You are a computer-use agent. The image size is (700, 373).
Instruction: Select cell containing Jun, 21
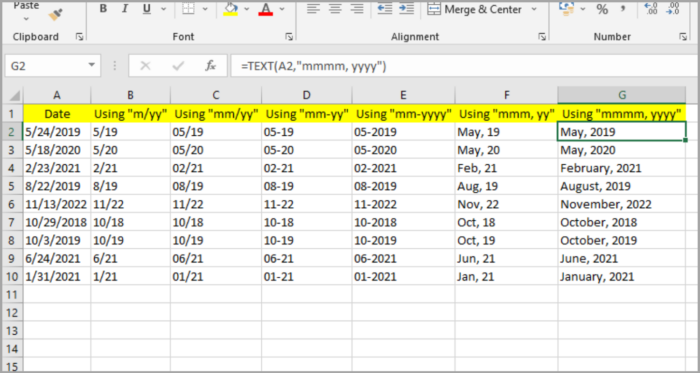(506, 258)
